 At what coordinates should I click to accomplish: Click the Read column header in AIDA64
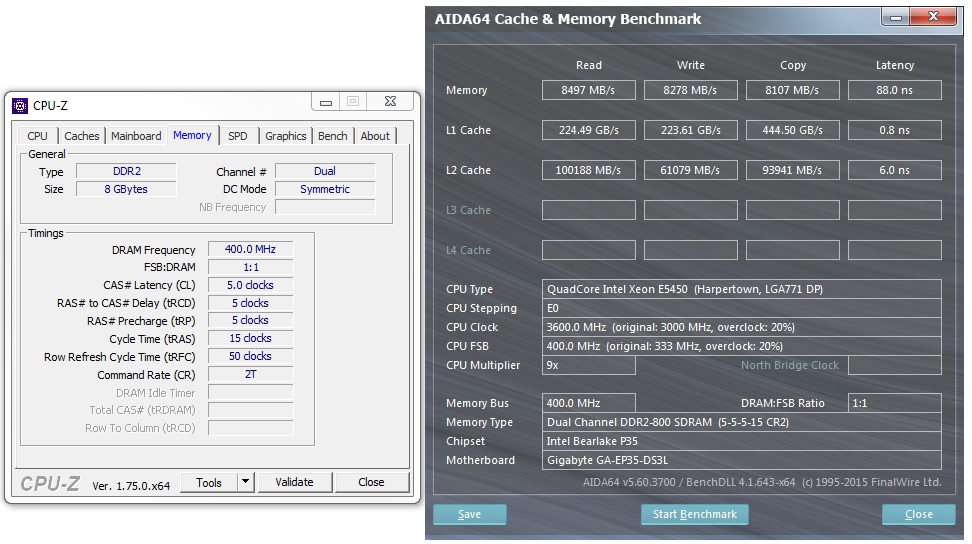point(588,65)
